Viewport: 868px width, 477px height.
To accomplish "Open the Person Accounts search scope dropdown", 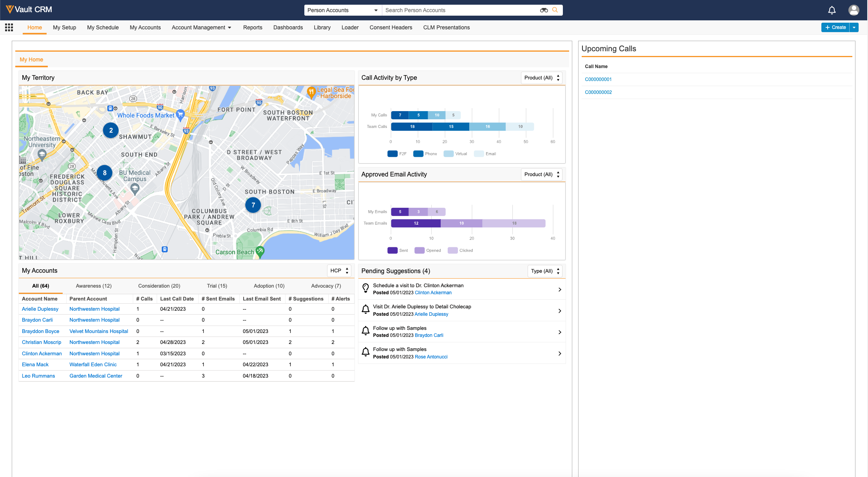I will [x=343, y=10].
